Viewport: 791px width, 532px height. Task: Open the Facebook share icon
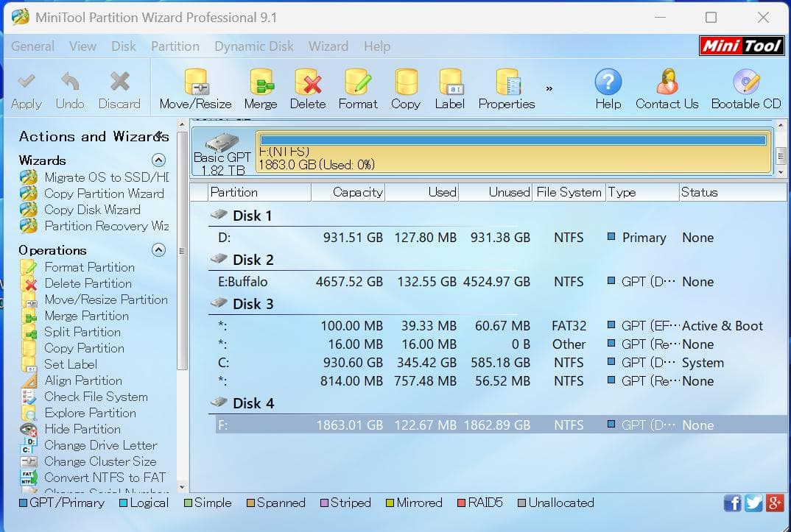[x=733, y=503]
